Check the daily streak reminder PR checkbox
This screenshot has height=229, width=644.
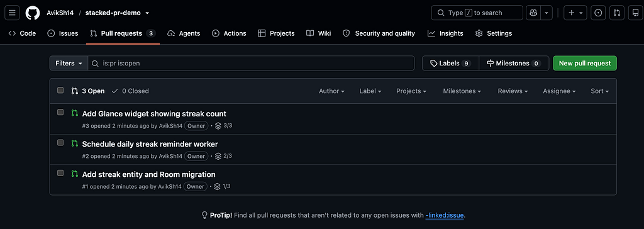[x=60, y=143]
